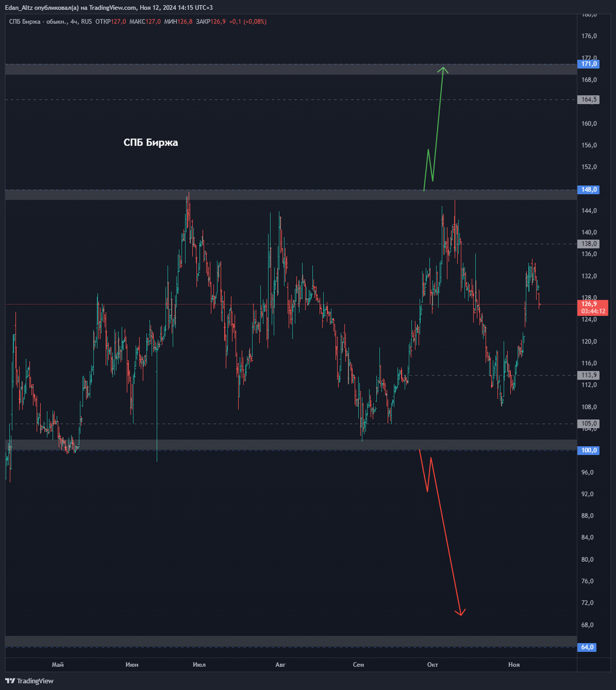
Task: Click the gray 105,0 price label
Action: click(588, 423)
